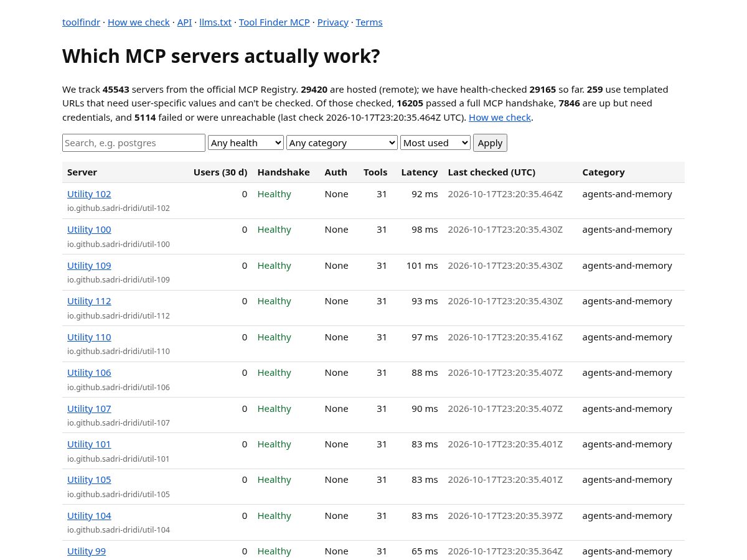Open the Tool Finder MCP link

pos(275,22)
